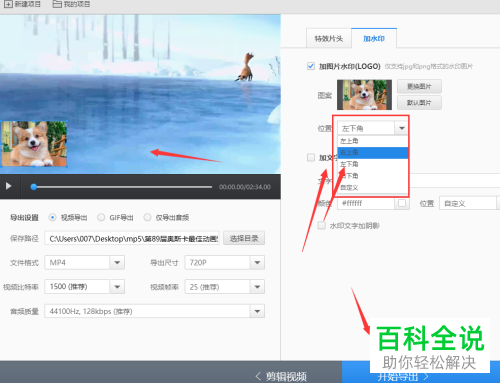Image resolution: width=500 pixels, height=383 pixels.
Task: Select 左下角 option in dropdown list
Action: [373, 164]
